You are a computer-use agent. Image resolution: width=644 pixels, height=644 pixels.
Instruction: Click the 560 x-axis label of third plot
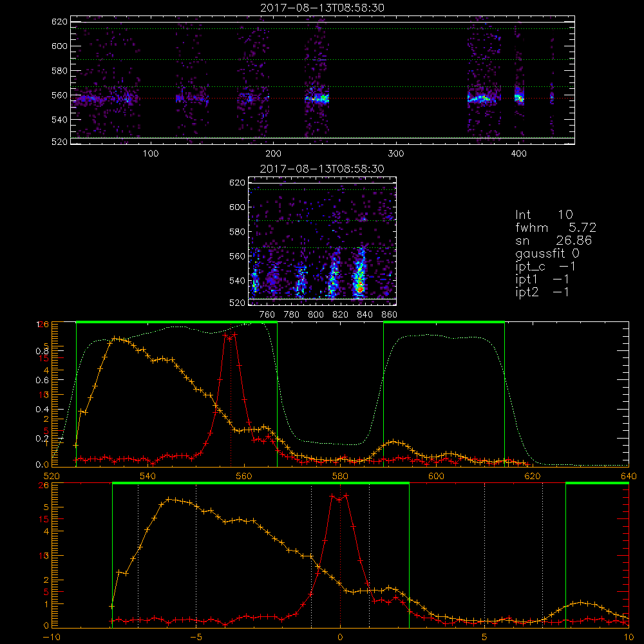point(244,477)
